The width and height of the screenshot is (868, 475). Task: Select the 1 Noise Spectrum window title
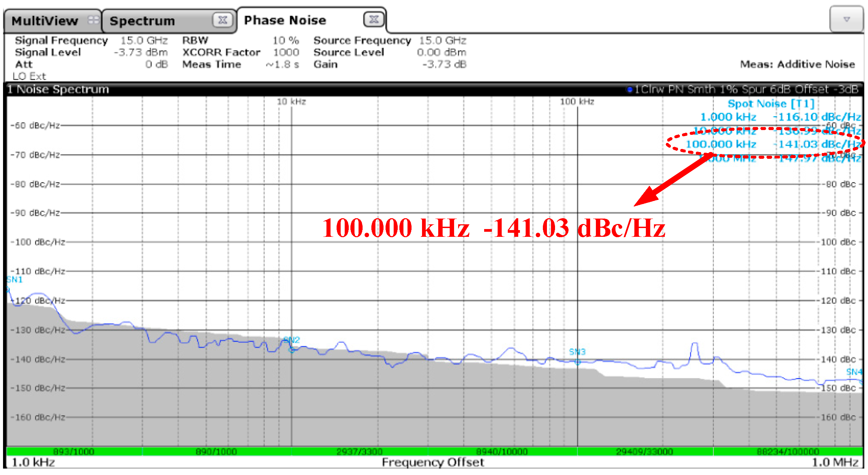coord(58,89)
